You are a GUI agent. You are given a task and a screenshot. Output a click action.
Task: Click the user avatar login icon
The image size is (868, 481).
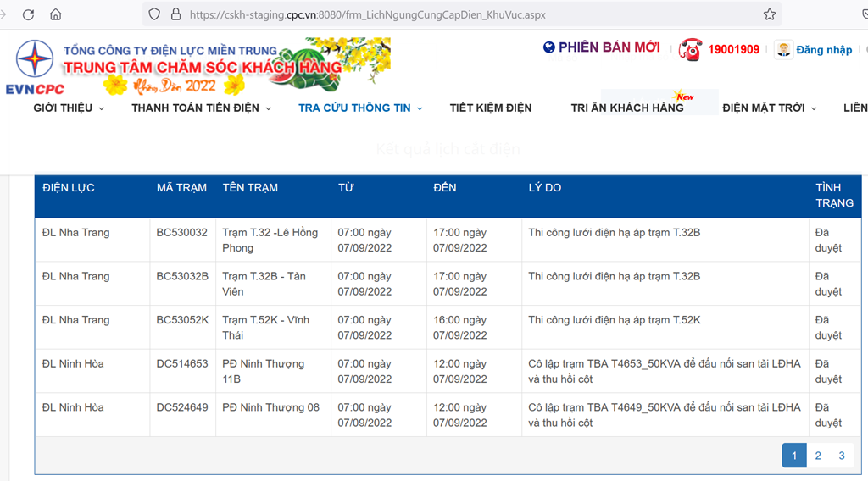click(784, 49)
